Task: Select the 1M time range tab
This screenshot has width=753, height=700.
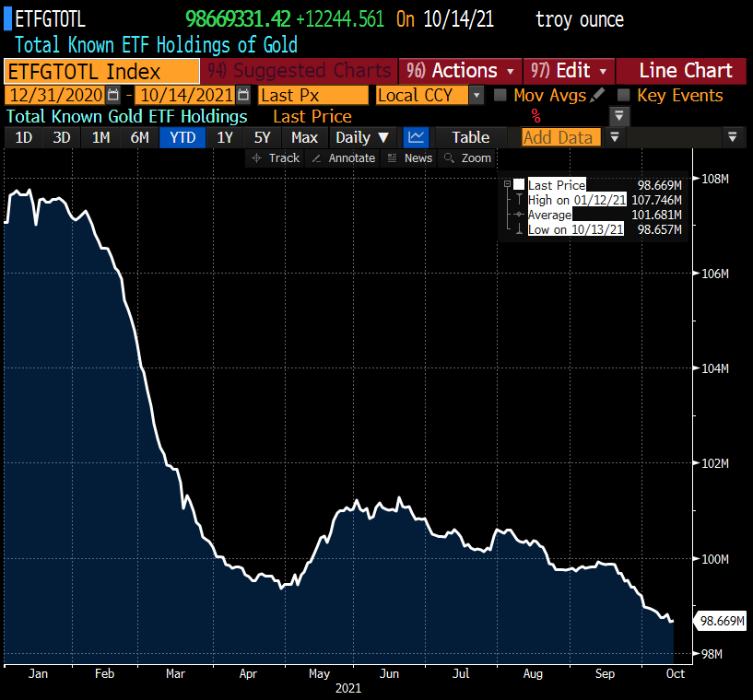Action: [x=100, y=137]
